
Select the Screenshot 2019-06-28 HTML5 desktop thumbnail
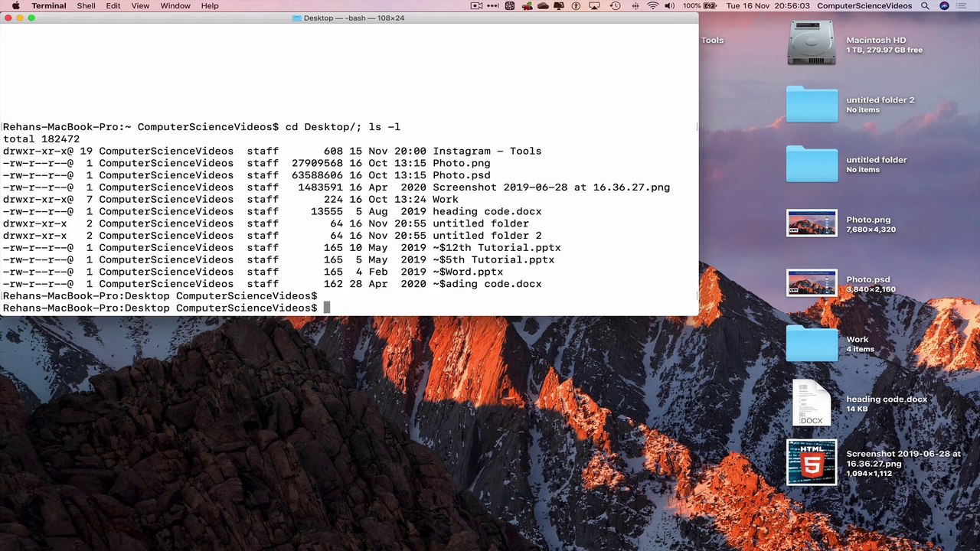point(812,462)
